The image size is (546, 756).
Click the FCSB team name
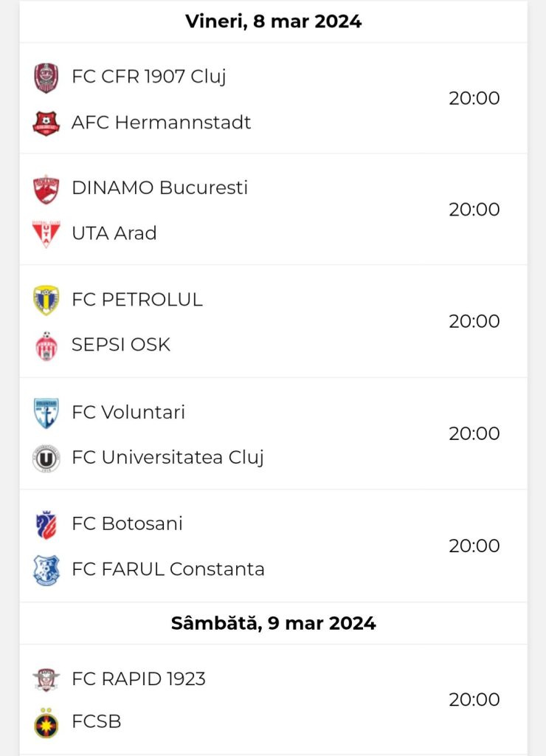97,721
